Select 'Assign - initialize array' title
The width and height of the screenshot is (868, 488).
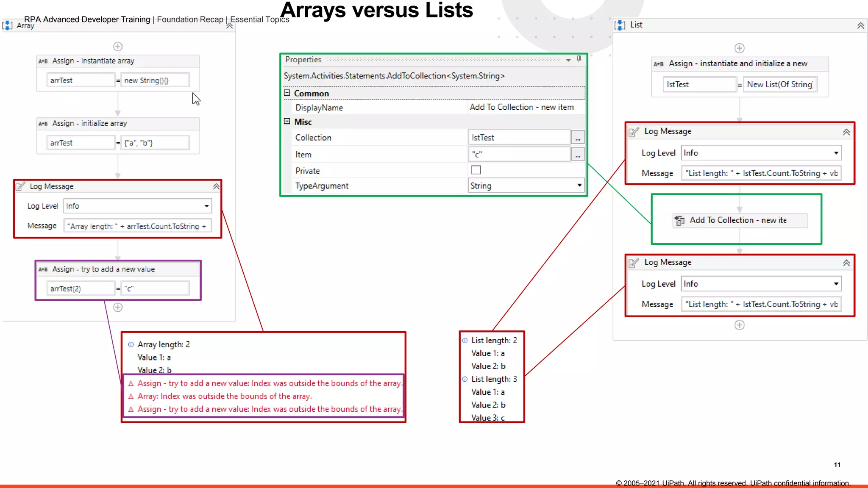(x=89, y=124)
